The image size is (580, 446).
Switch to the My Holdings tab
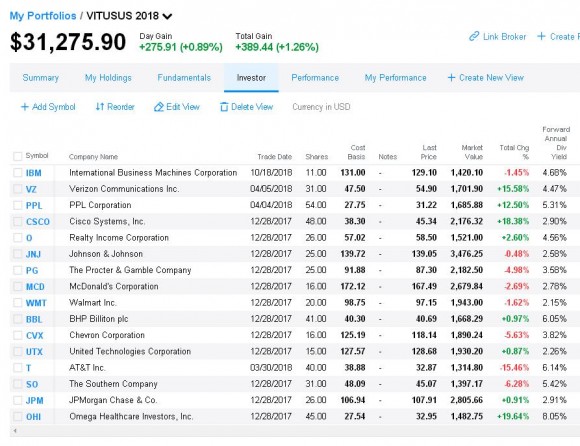(x=108, y=78)
